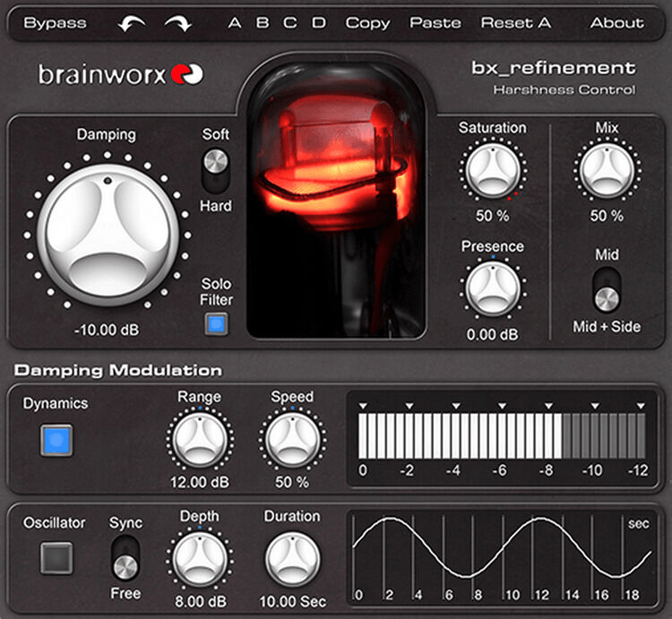Select preset slot B
The height and width of the screenshot is (619, 672).
pos(263,22)
